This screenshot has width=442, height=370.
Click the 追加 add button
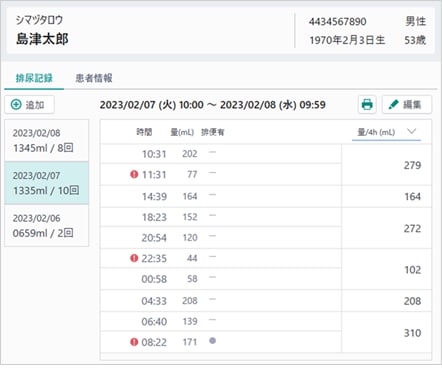pyautogui.click(x=29, y=105)
